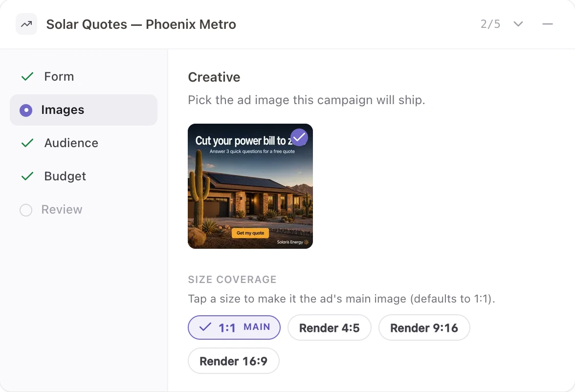This screenshot has width=575, height=392.
Task: Click the Render 9:16 button
Action: point(424,327)
